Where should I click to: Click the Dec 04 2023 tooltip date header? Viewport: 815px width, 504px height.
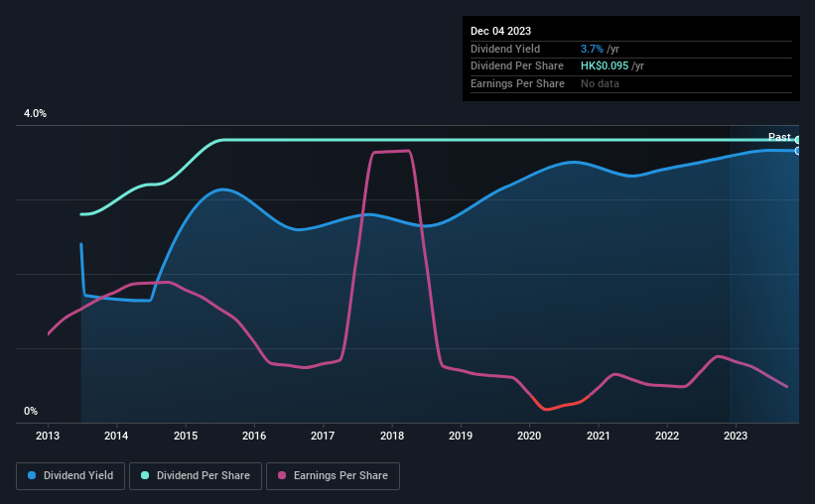click(500, 31)
